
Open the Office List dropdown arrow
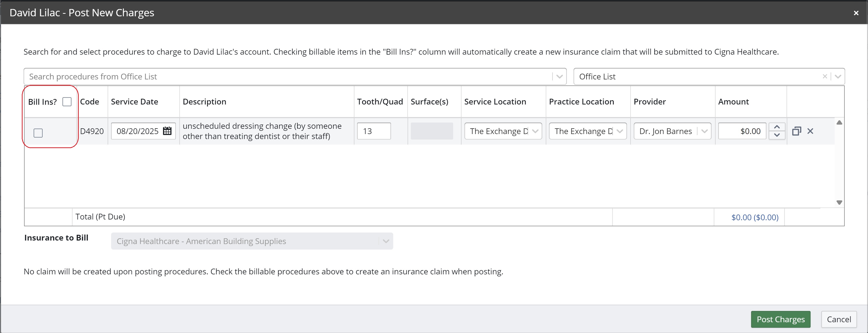(838, 76)
